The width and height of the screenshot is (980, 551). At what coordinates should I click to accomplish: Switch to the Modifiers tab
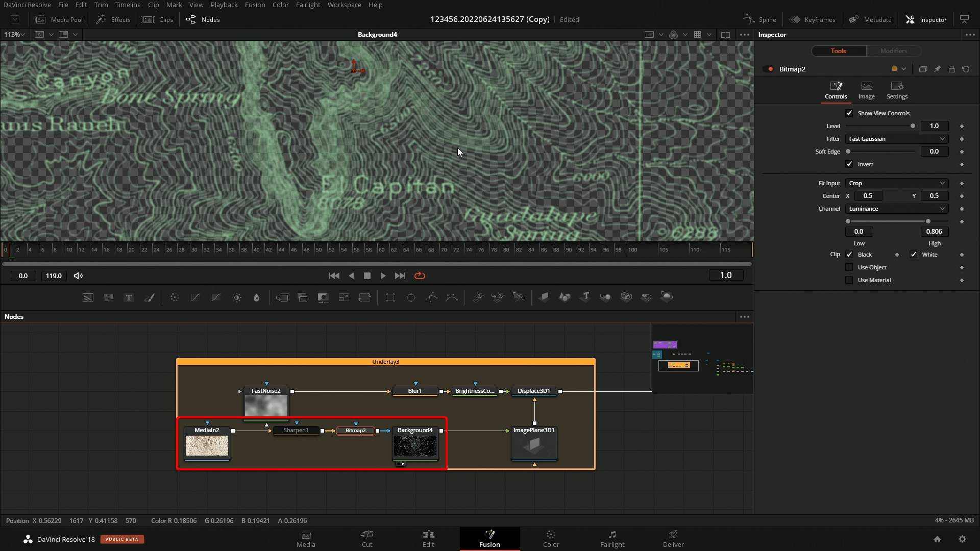click(x=894, y=51)
